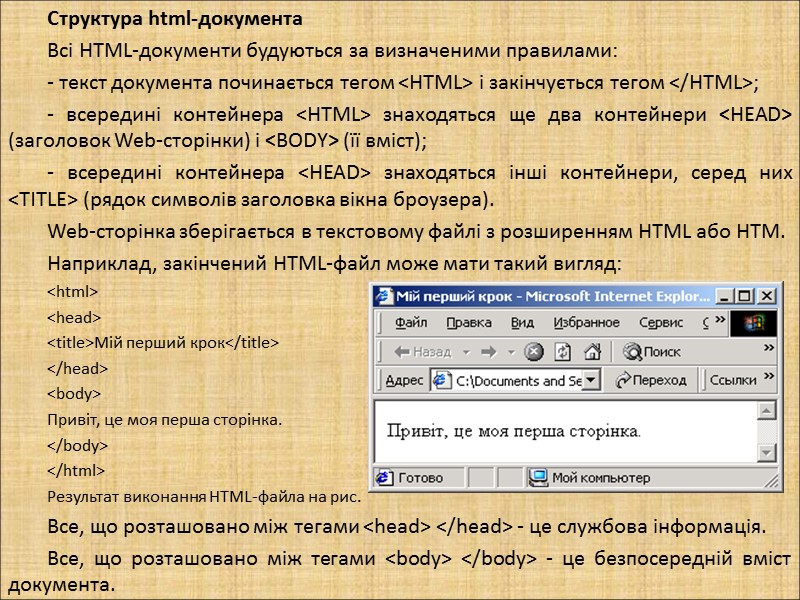
Task: Click the Windows logo in the toolbar corner
Action: pos(752,322)
